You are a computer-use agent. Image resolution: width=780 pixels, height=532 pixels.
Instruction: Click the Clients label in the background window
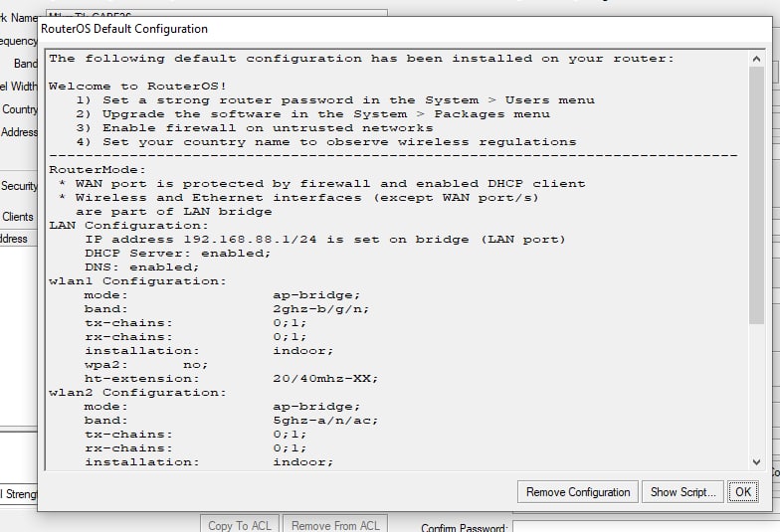tap(18, 217)
